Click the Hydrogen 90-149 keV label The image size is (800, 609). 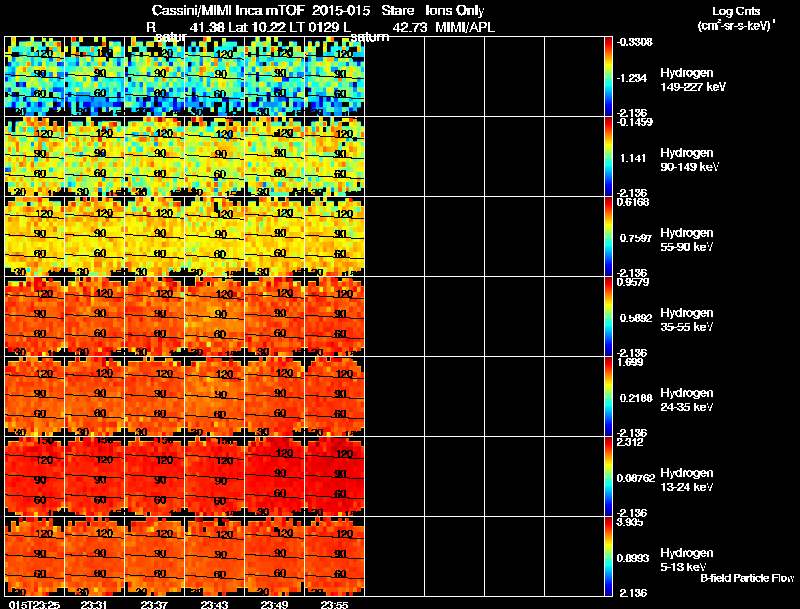(689, 160)
